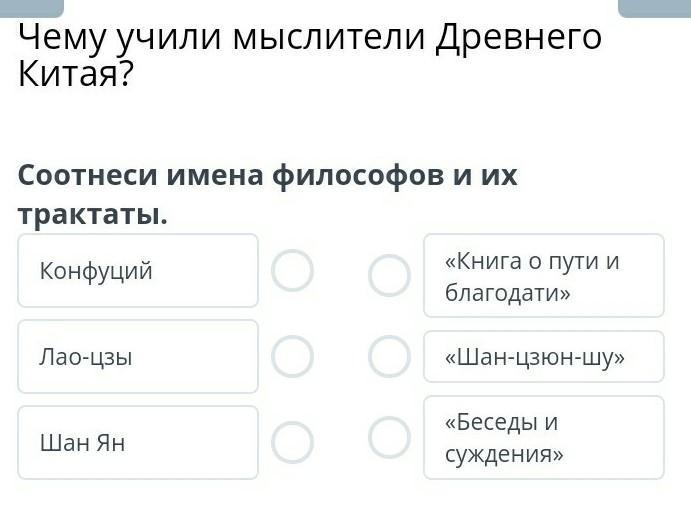Screen dimensions: 691x512
Task: Select the Шан Ян answer box
Action: point(138,442)
